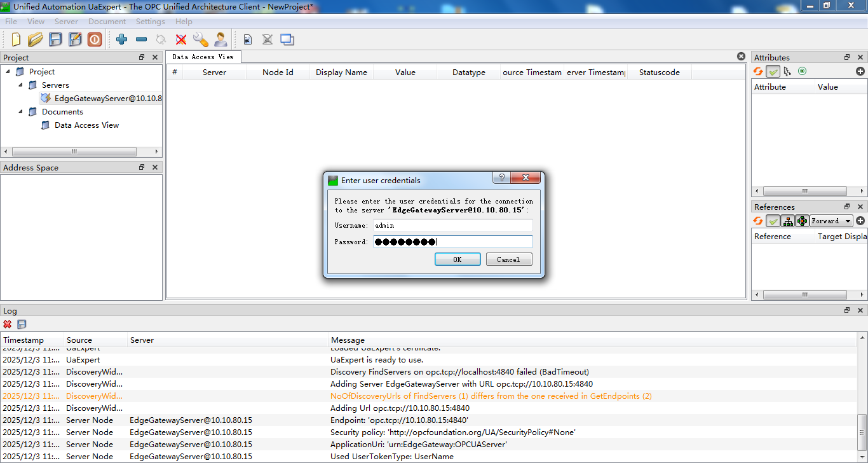This screenshot has height=463, width=868.
Task: Open the Server menu
Action: [66, 22]
